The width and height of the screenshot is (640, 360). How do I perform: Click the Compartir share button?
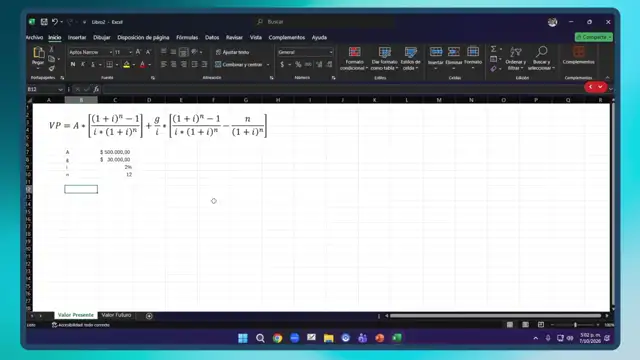coord(594,37)
